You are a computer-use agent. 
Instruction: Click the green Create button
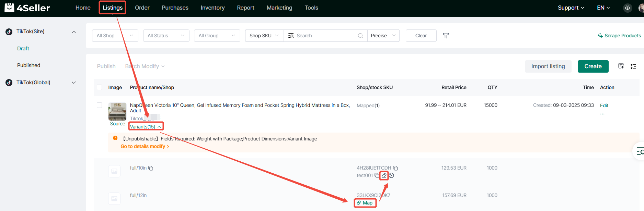[593, 66]
